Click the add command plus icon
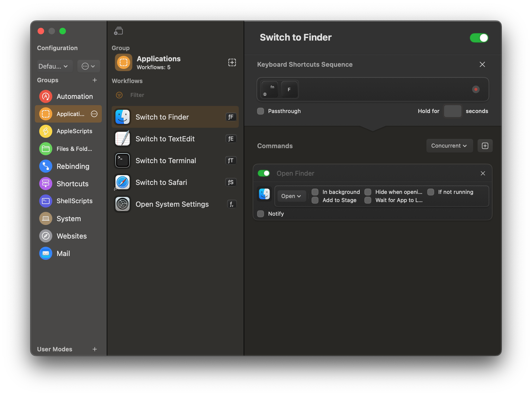The width and height of the screenshot is (532, 396). [485, 146]
